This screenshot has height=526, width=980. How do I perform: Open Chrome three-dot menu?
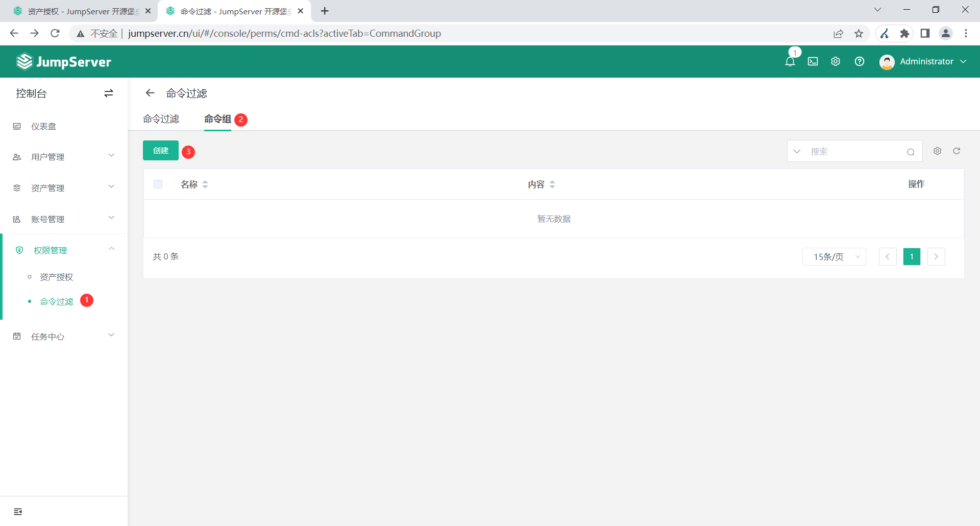(966, 33)
